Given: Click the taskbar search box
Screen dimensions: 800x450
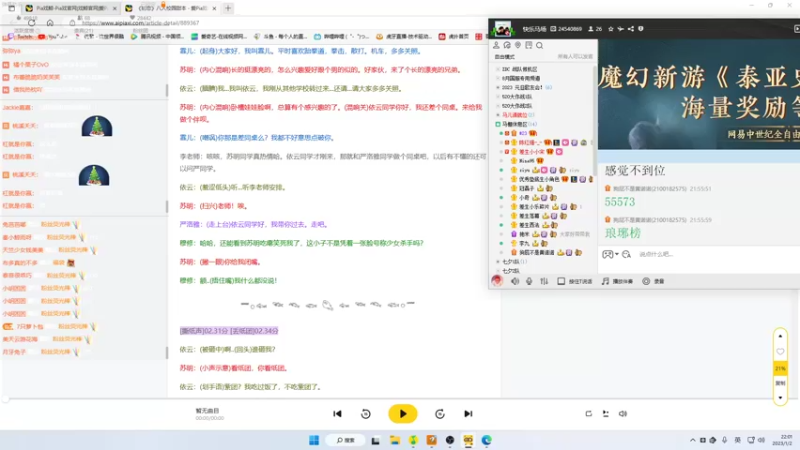Looking at the screenshot, I should click(345, 440).
